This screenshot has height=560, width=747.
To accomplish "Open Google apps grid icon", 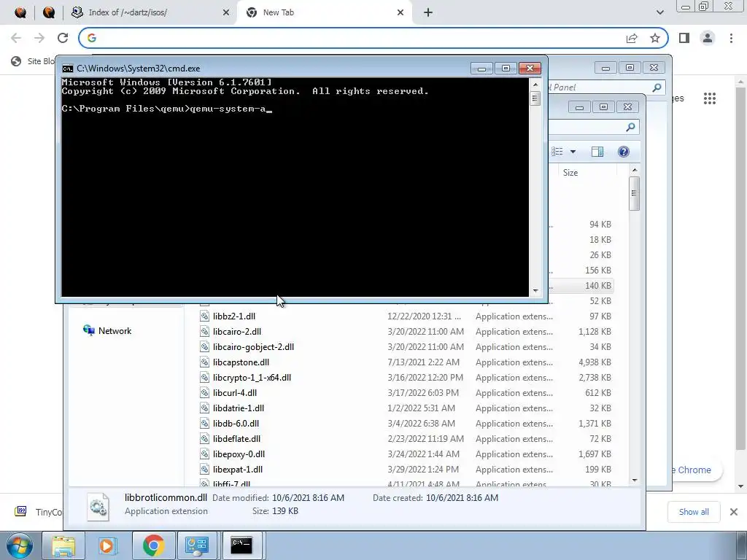I will click(x=709, y=98).
